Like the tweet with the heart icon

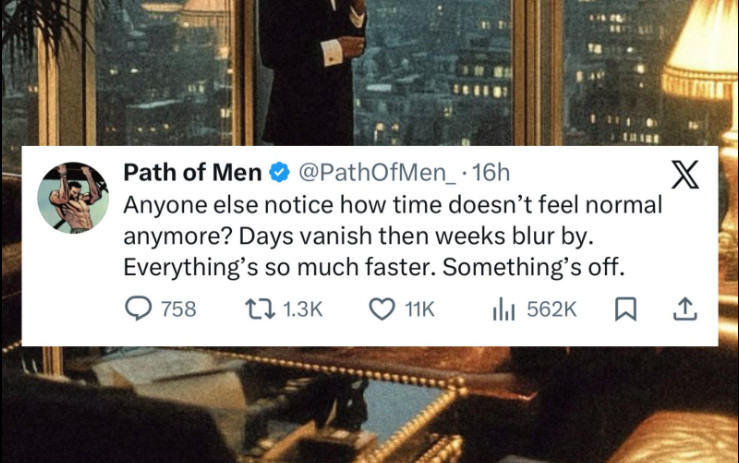(x=382, y=310)
